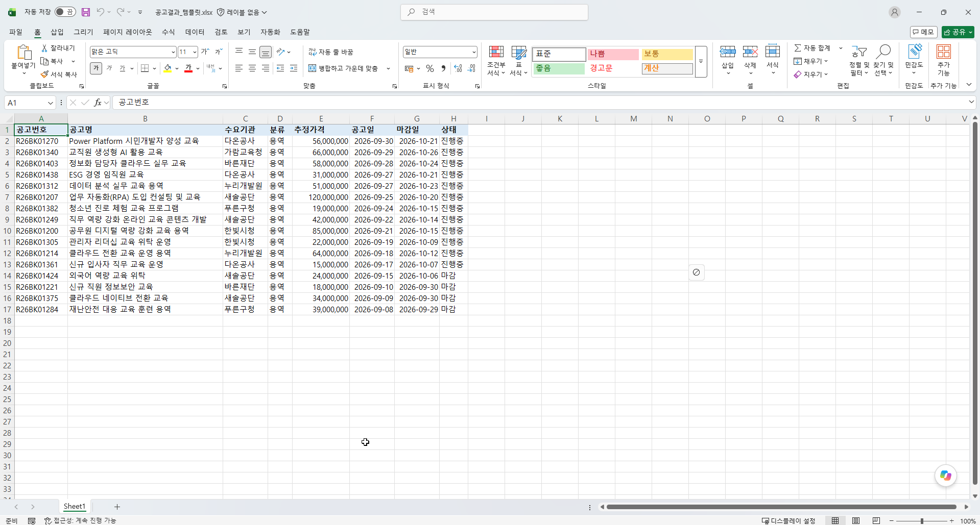Click the center align icon
This screenshot has height=525, width=980.
pos(252,68)
